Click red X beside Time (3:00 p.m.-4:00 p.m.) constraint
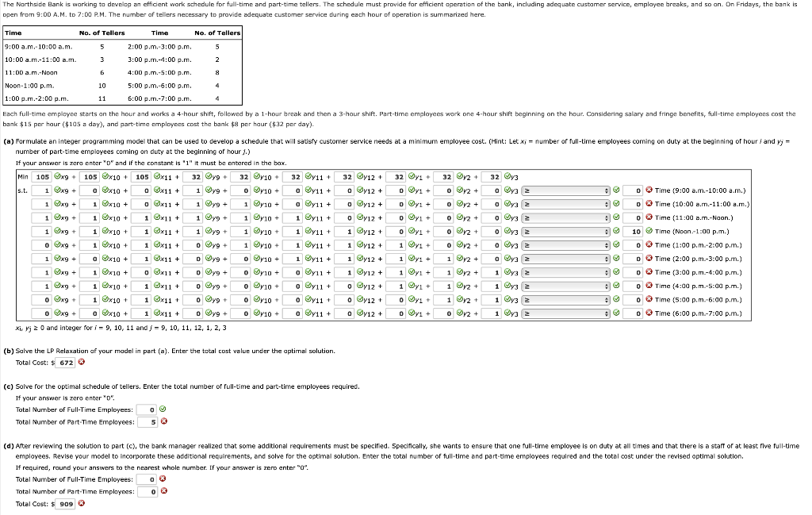 point(649,272)
